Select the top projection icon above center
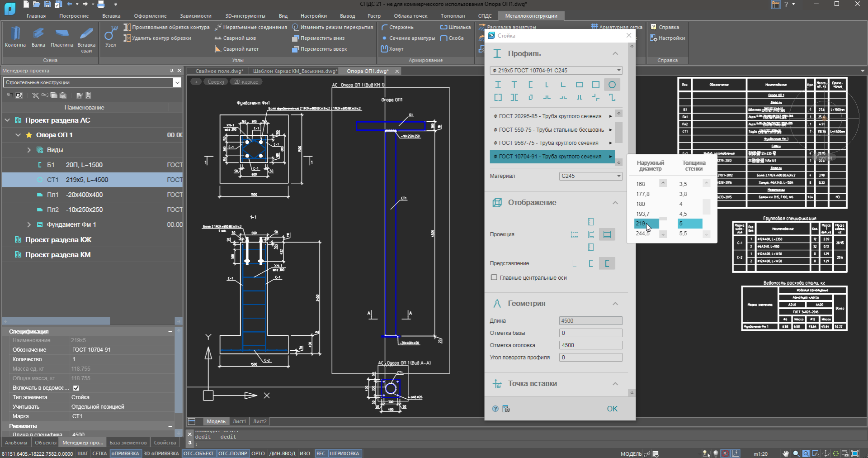Viewport: 868px width, 458px height. pos(591,222)
